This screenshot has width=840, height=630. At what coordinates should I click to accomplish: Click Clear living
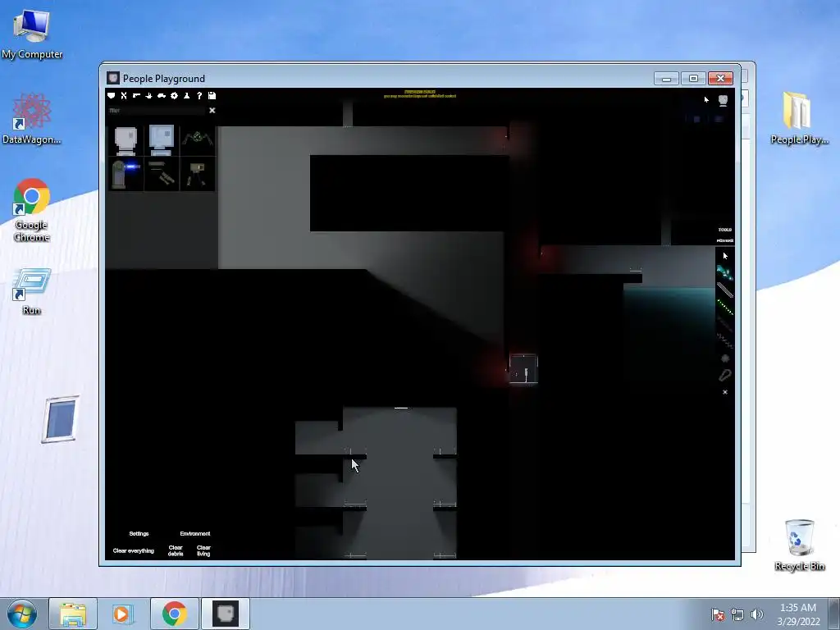(203, 550)
